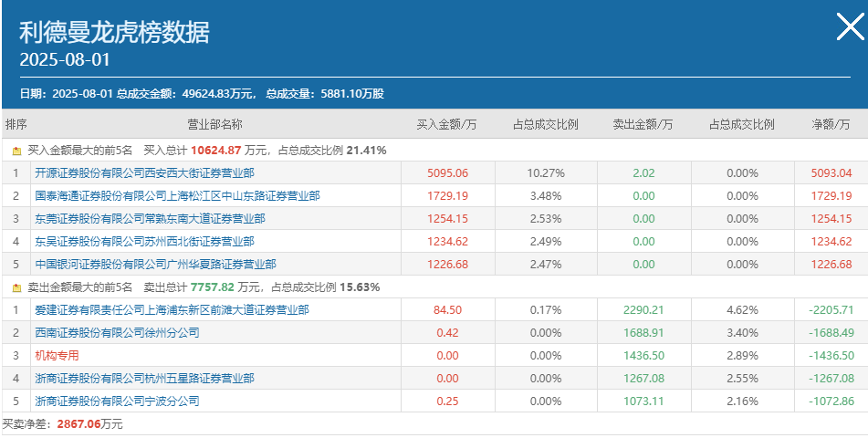Click the 总成交金额 49624.83万元 text

(186, 94)
